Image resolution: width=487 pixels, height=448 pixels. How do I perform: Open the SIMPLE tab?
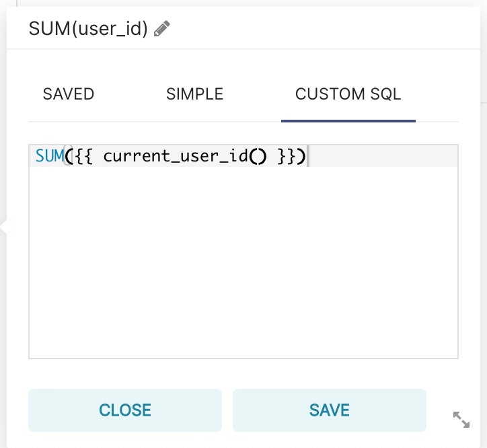pyautogui.click(x=194, y=94)
